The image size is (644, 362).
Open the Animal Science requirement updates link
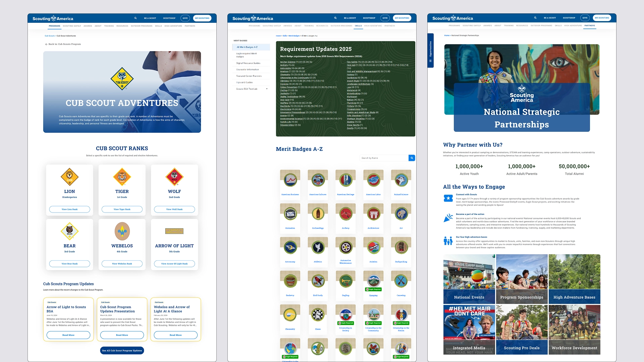coord(287,62)
